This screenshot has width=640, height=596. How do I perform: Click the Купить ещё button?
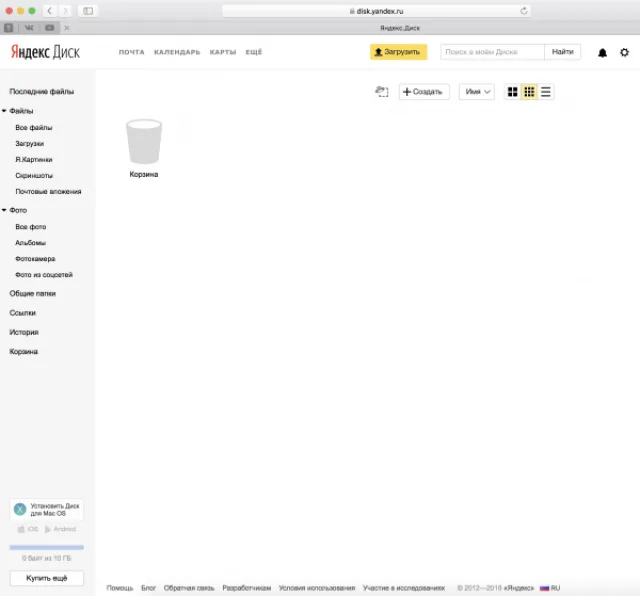click(x=47, y=578)
